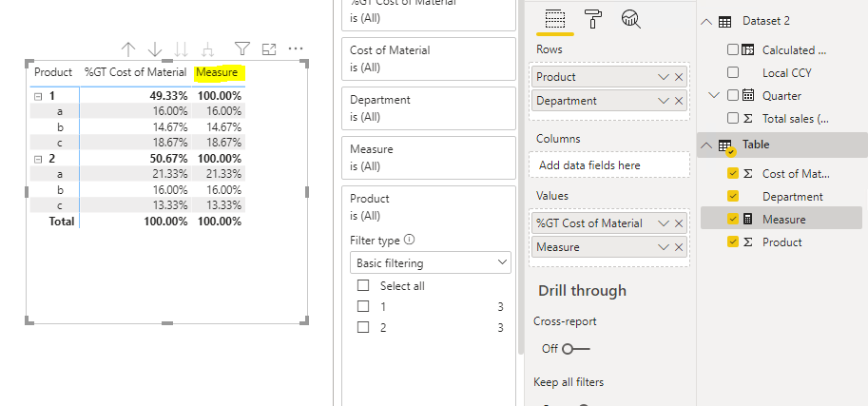
Task: Uncheck the Cost of Material field checkbox
Action: pyautogui.click(x=733, y=173)
